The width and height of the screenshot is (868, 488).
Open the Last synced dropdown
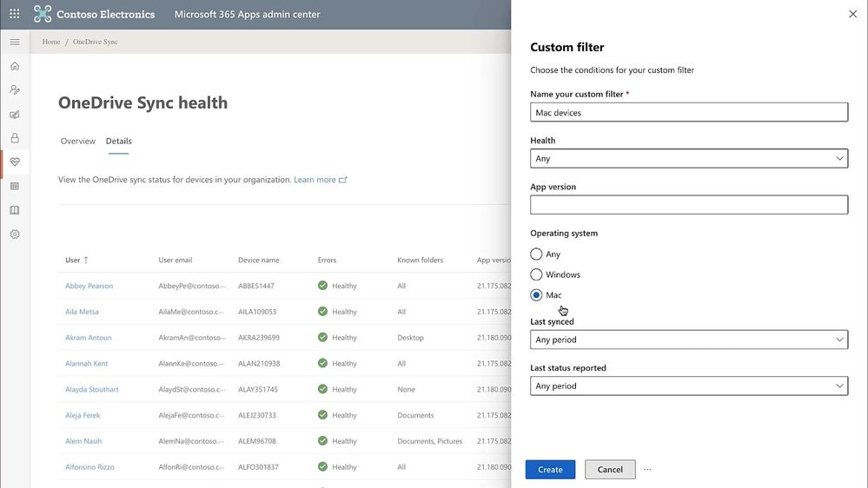(x=689, y=340)
